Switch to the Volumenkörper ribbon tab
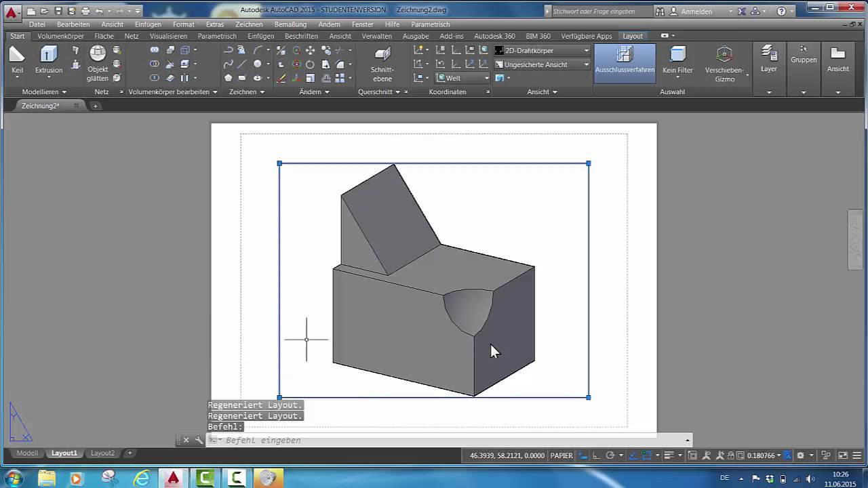 click(x=60, y=36)
